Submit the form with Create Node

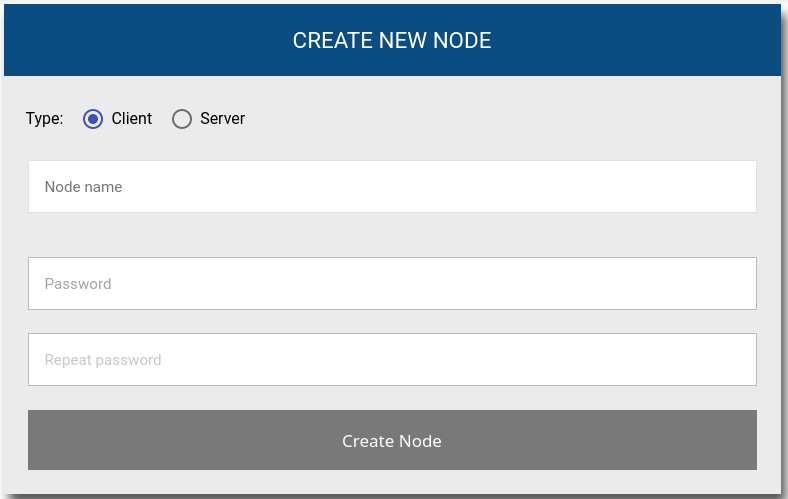coord(392,440)
